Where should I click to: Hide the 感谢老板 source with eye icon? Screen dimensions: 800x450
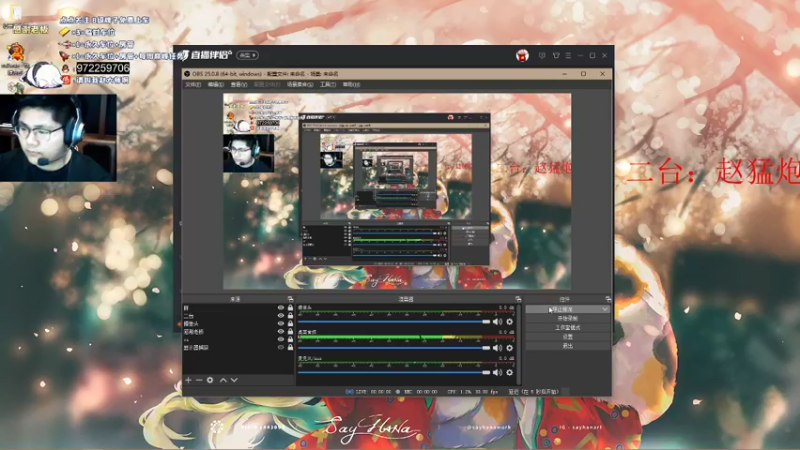coord(281,332)
